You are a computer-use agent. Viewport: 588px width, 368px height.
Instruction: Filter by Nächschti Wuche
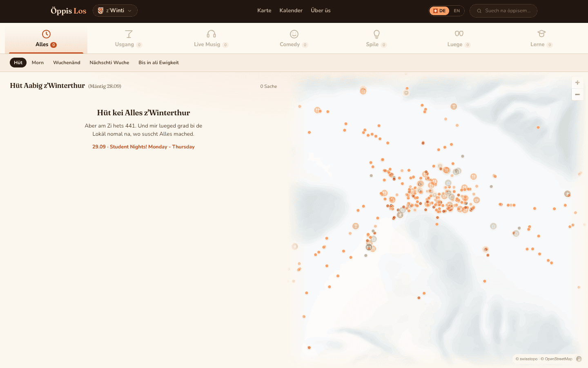pyautogui.click(x=109, y=63)
